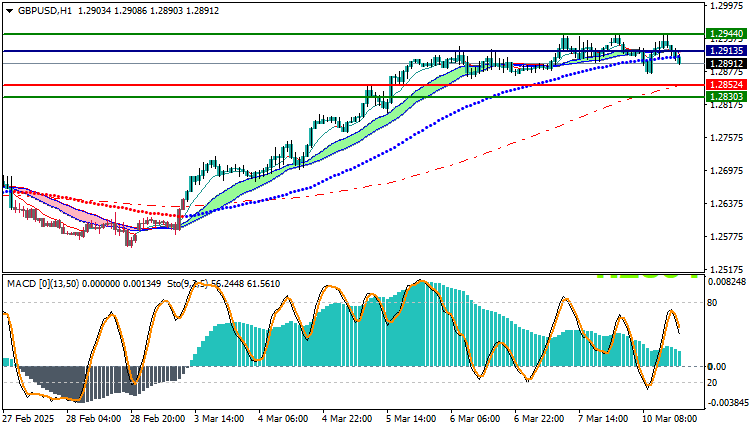Select the upper green horizontal line at 1.29440
This screenshot has width=750, height=430.
[353, 34]
